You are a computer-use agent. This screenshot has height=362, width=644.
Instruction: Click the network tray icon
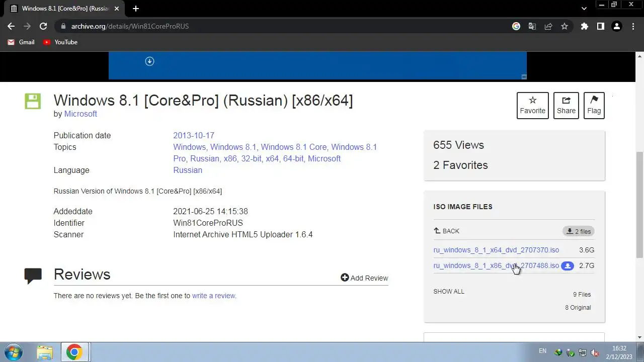point(583,352)
